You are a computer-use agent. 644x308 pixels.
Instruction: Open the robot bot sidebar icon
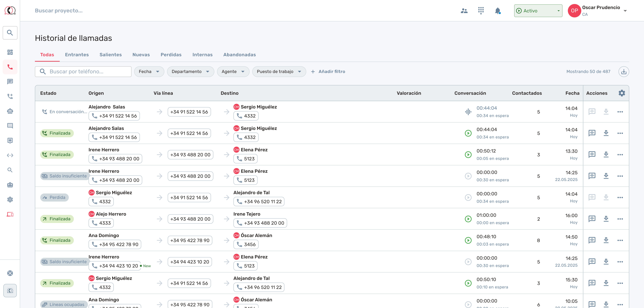[x=10, y=111]
